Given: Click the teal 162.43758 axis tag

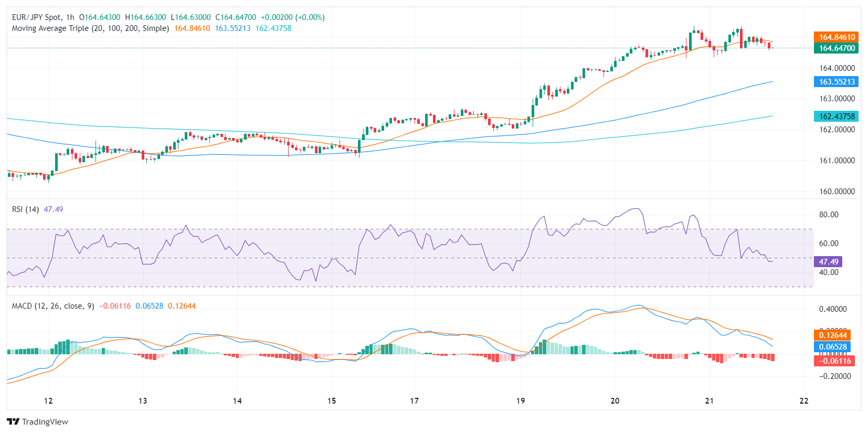Looking at the screenshot, I should coord(837,117).
